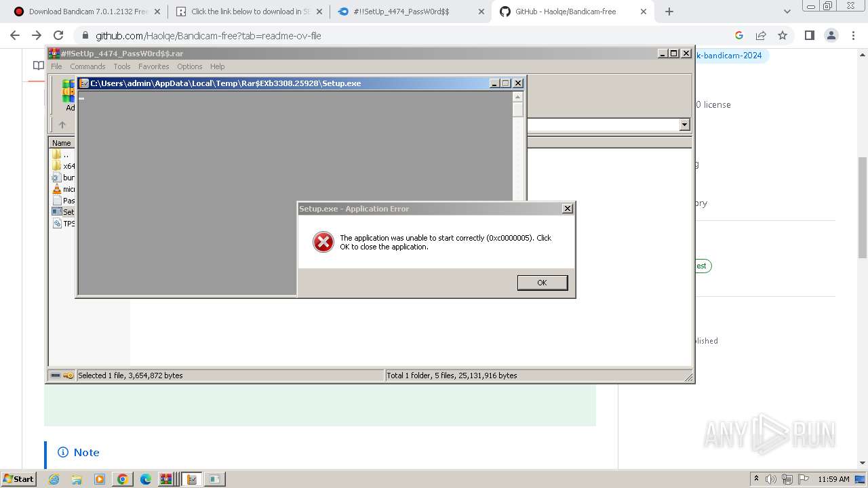The height and width of the screenshot is (488, 868).
Task: Click OK in the Application Error dialog
Action: pos(542,283)
